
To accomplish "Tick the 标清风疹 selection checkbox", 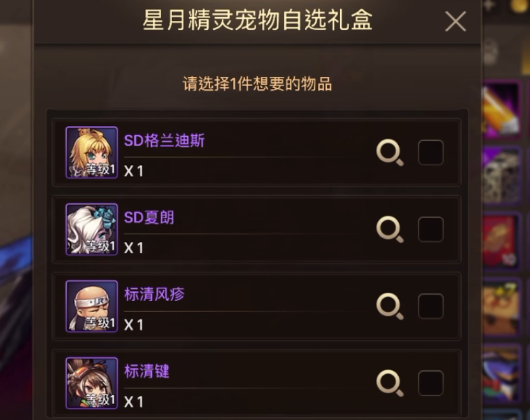I will 431,306.
